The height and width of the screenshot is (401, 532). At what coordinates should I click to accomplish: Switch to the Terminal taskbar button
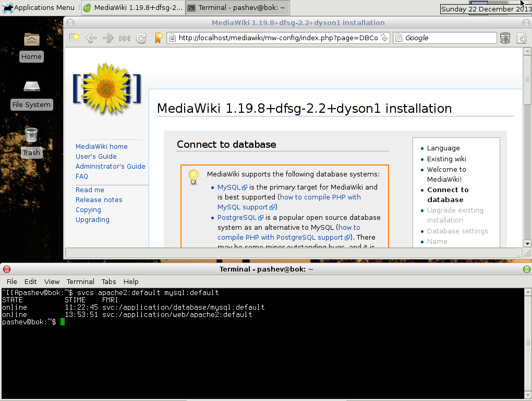[x=238, y=7]
